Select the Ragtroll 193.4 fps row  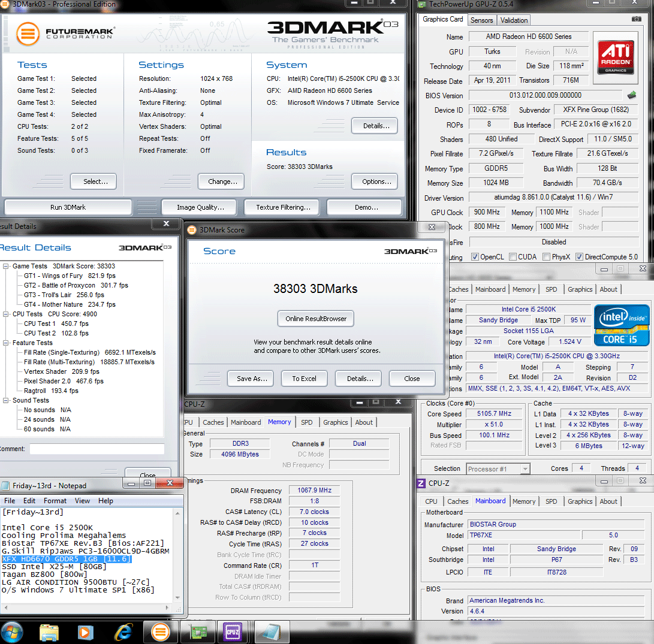pos(52,391)
